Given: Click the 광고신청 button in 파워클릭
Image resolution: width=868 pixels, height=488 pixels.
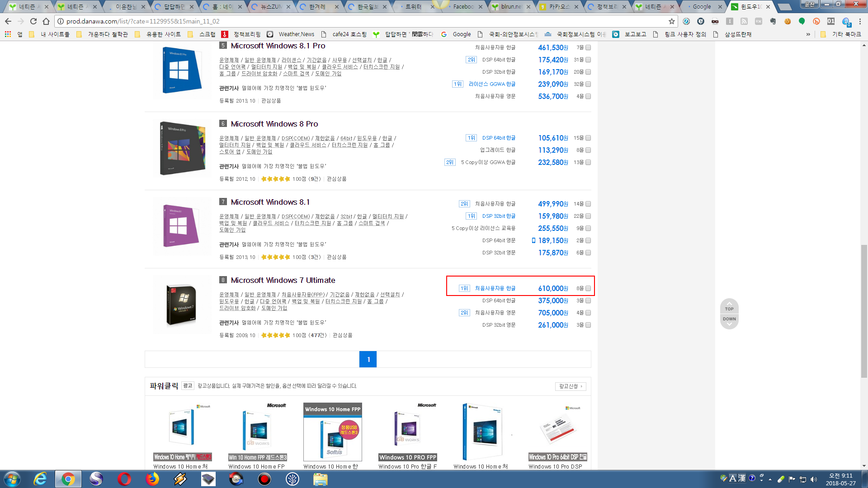Looking at the screenshot, I should click(x=571, y=386).
